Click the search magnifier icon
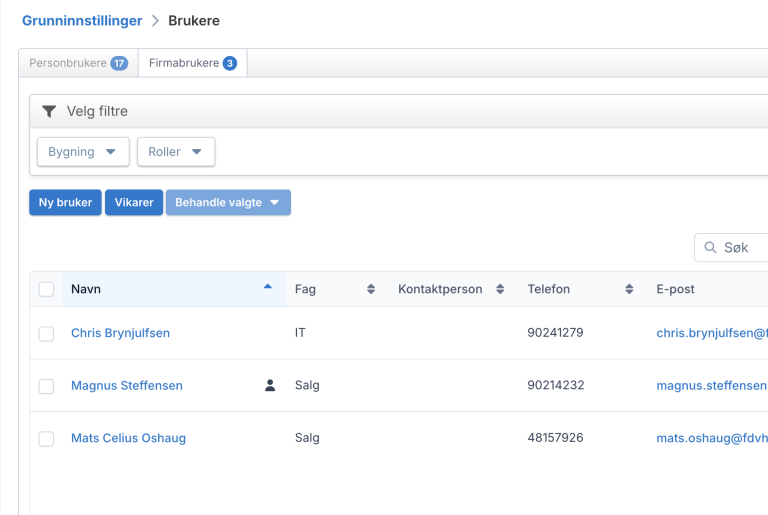Screen dimensions: 768x515 click(710, 247)
